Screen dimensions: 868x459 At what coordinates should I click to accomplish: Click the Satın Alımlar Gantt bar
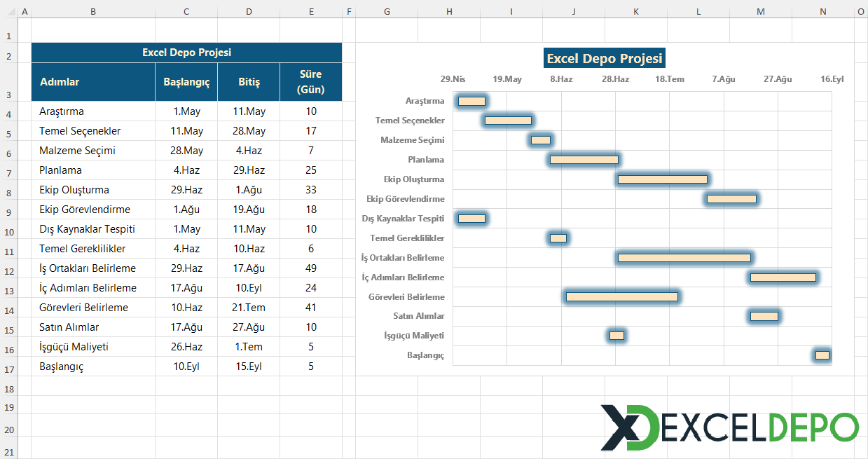764,316
